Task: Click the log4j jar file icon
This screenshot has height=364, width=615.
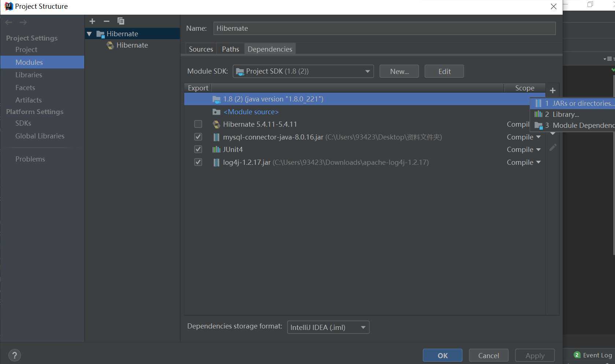Action: [216, 162]
